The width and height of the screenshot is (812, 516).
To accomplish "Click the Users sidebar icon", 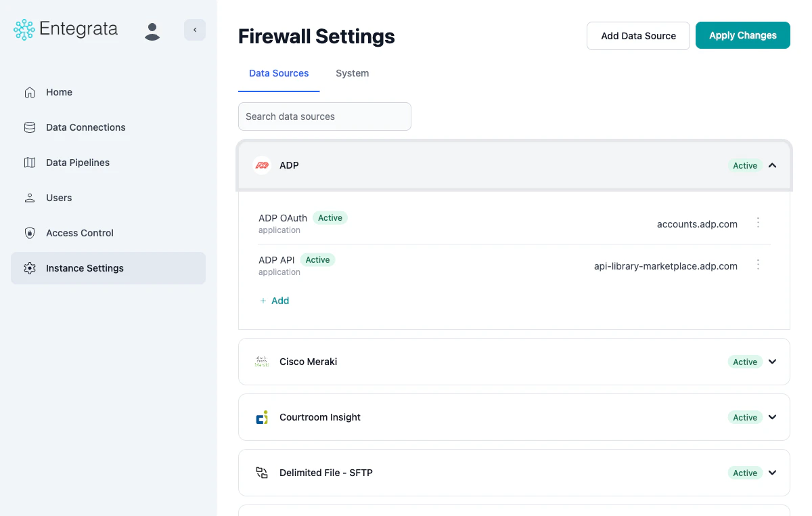I will (28, 198).
